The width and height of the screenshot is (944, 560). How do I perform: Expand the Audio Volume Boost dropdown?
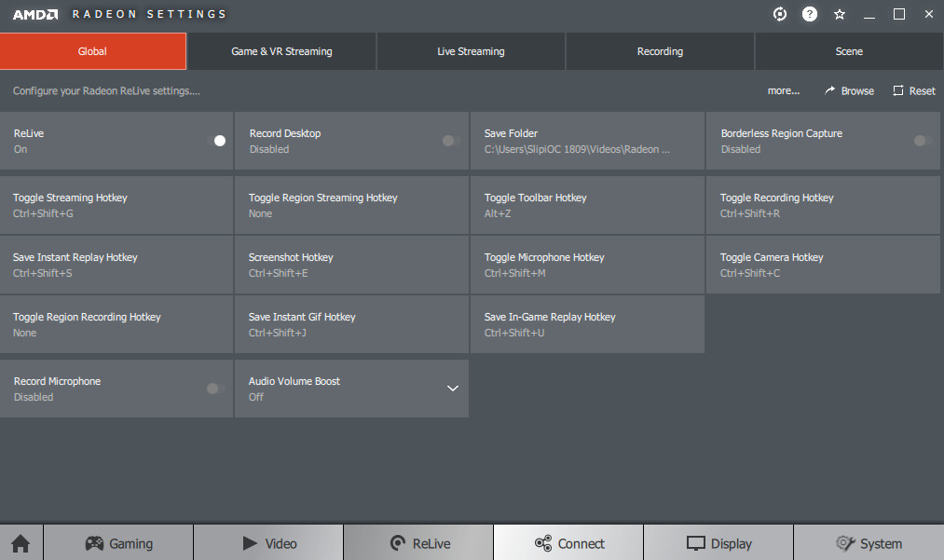point(453,389)
